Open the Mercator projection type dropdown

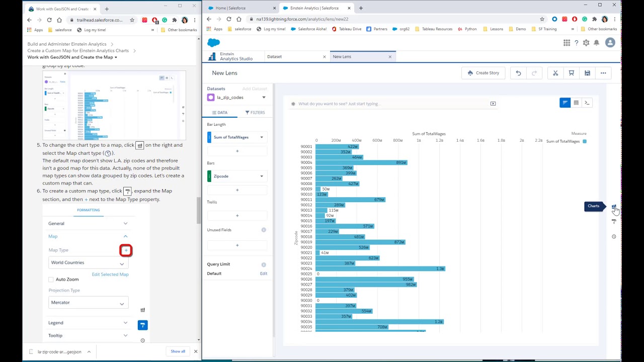coord(89,303)
